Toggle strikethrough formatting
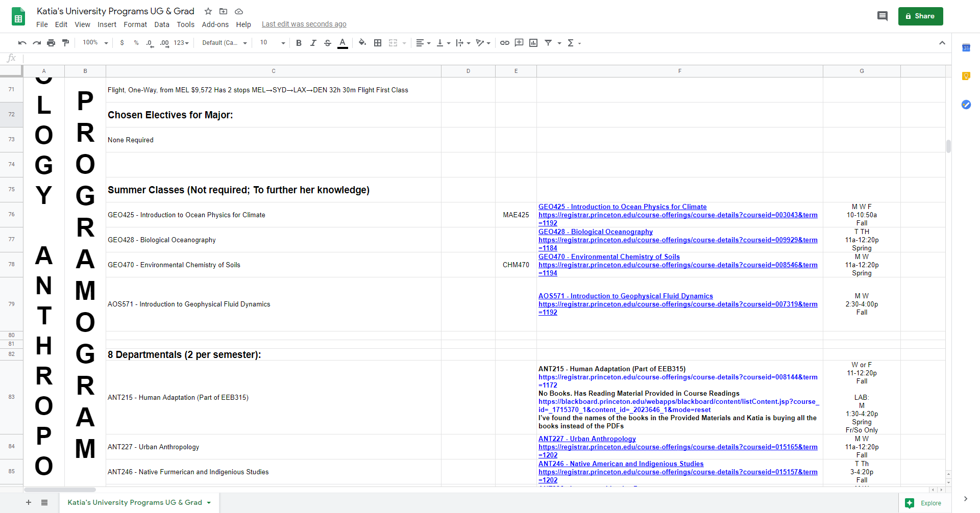980x513 pixels. tap(328, 43)
